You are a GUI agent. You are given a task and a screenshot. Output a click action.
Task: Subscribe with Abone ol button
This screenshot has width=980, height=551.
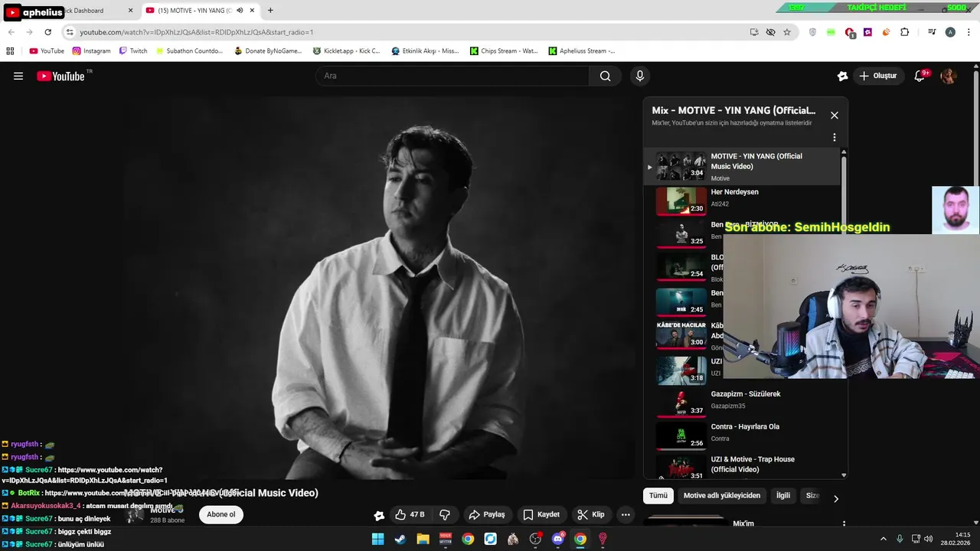[x=221, y=514]
